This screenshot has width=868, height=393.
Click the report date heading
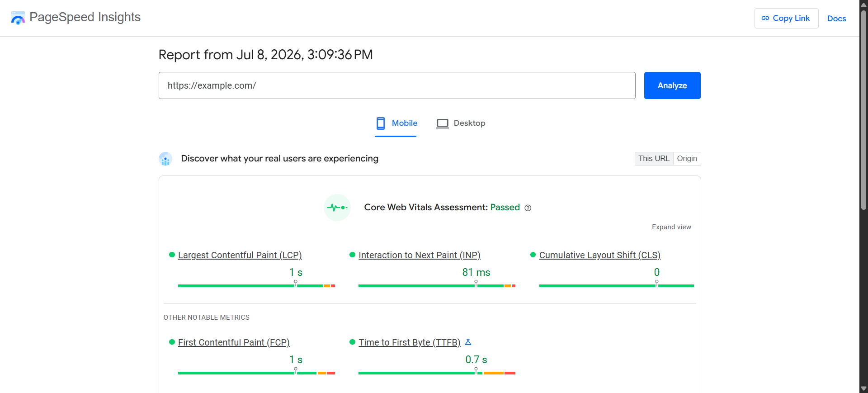(x=266, y=55)
